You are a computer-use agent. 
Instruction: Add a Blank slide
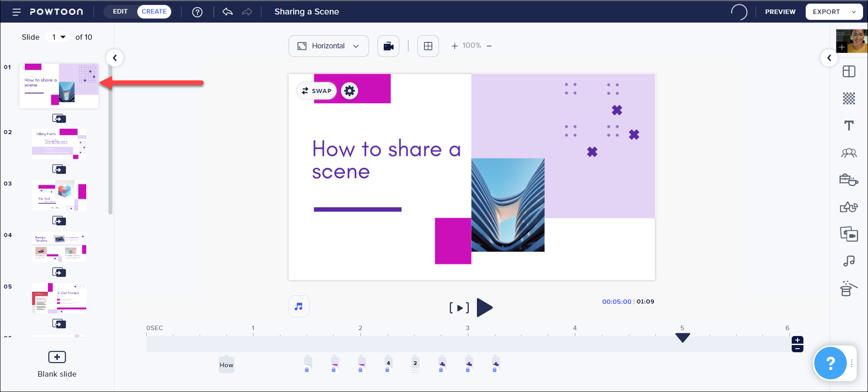57,364
